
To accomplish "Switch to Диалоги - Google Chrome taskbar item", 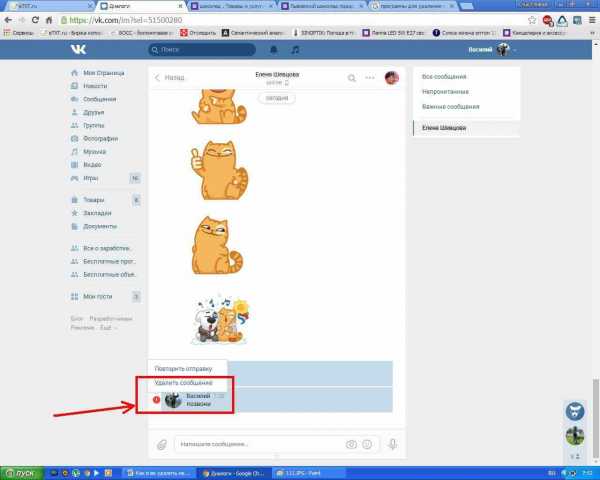I will tap(234, 473).
